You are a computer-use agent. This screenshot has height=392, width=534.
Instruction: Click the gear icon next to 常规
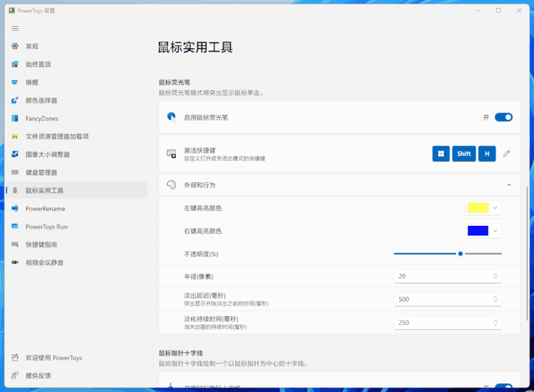[15, 46]
